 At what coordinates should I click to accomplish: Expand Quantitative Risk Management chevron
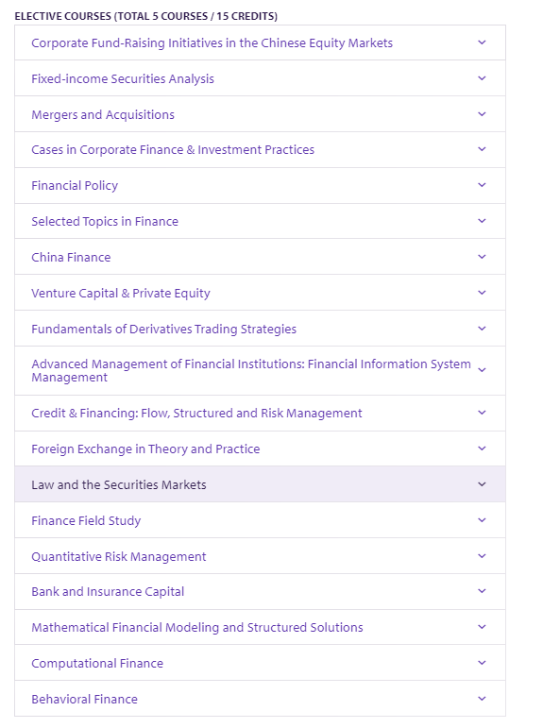(482, 556)
